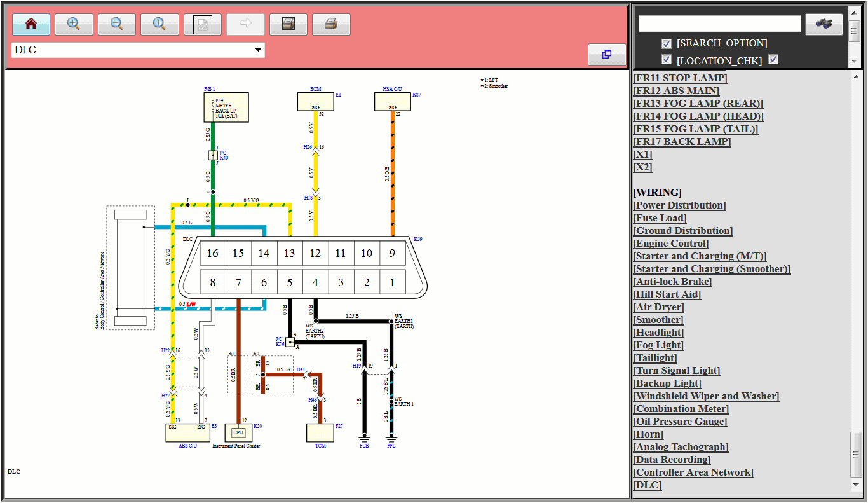Zoom out of the wiring diagram
This screenshot has height=503, width=868.
pos(117,24)
